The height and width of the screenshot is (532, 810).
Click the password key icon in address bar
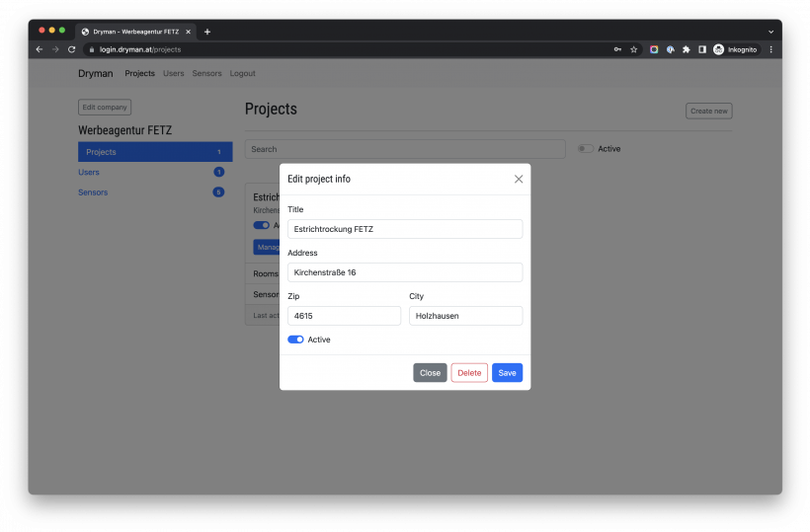pos(617,49)
